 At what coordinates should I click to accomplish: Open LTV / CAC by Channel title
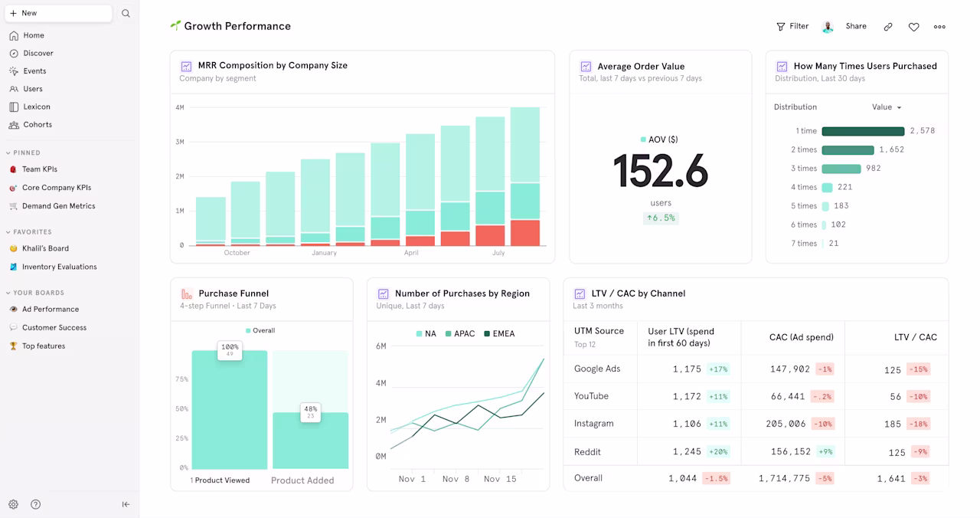pyautogui.click(x=639, y=293)
